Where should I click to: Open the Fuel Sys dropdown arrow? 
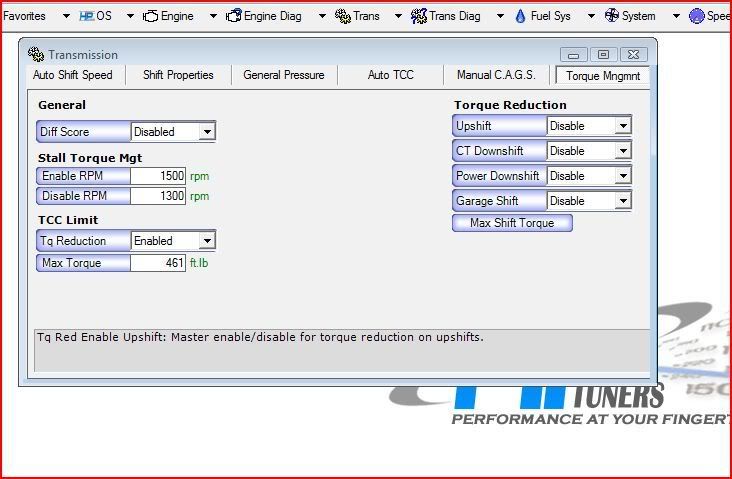591,16
